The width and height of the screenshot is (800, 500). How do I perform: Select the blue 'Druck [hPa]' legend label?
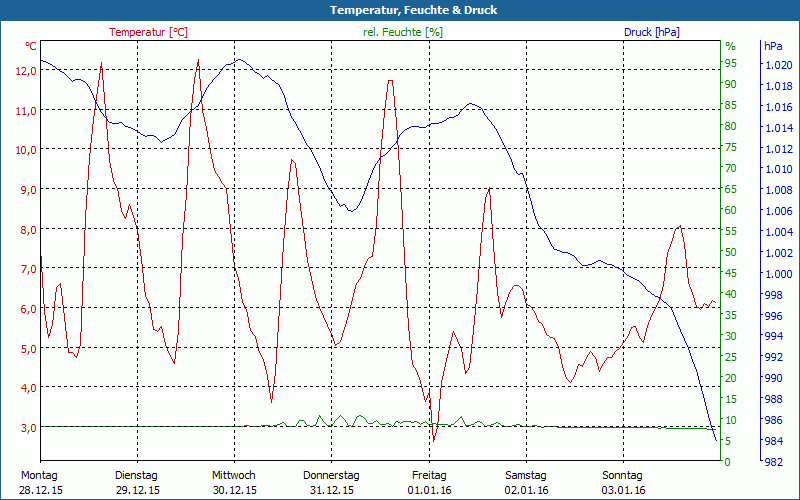(651, 32)
